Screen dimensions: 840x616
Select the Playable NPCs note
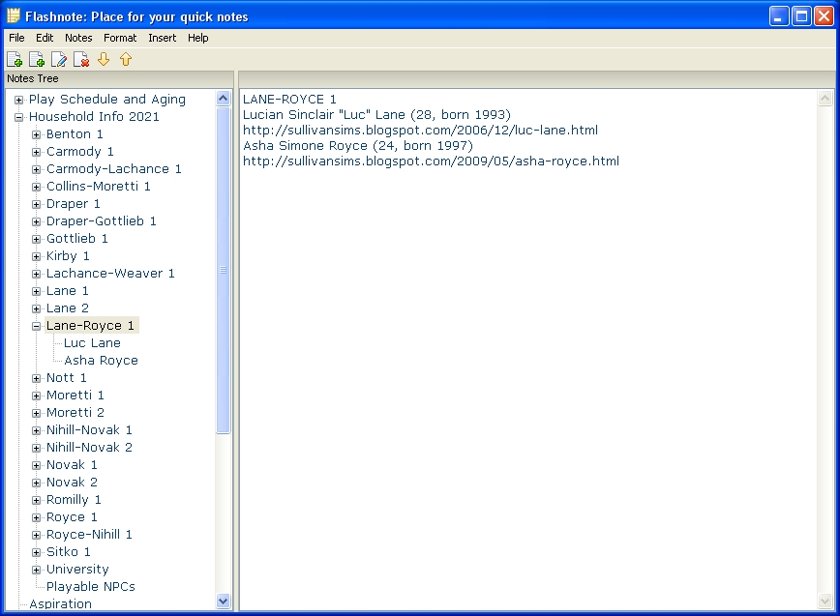[x=91, y=587]
